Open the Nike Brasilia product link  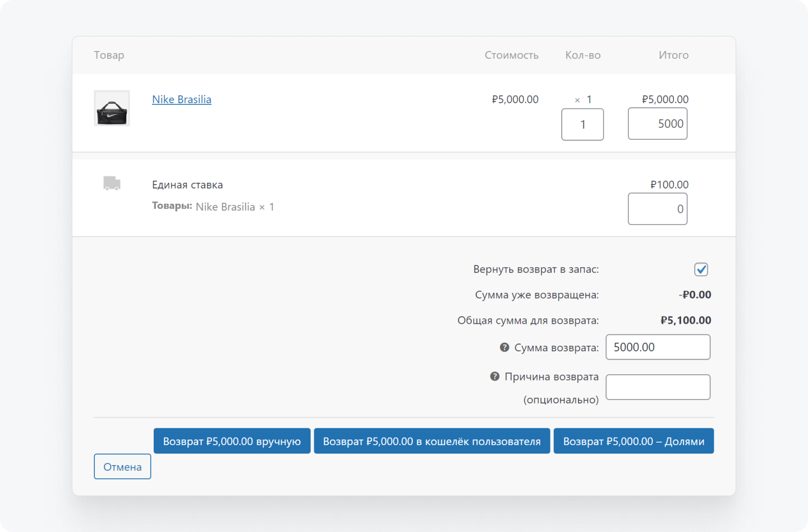click(x=182, y=99)
